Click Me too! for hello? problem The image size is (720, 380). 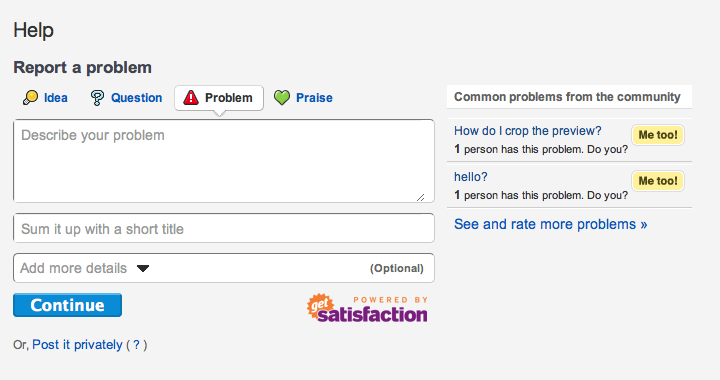click(658, 181)
